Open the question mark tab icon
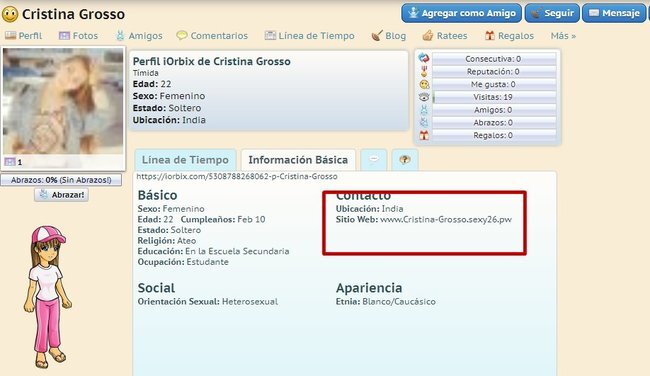The height and width of the screenshot is (376, 650). 405,160
